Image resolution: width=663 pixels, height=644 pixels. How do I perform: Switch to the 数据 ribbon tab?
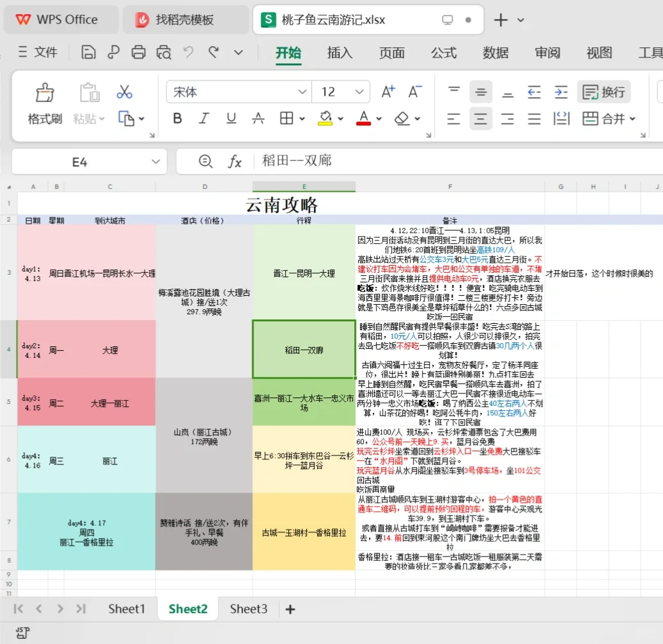coord(495,54)
